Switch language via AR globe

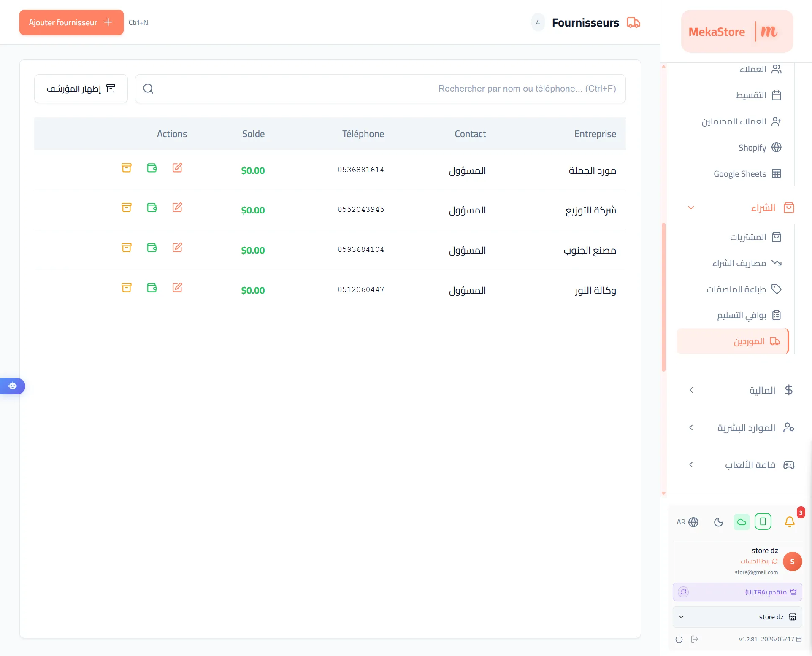point(687,522)
